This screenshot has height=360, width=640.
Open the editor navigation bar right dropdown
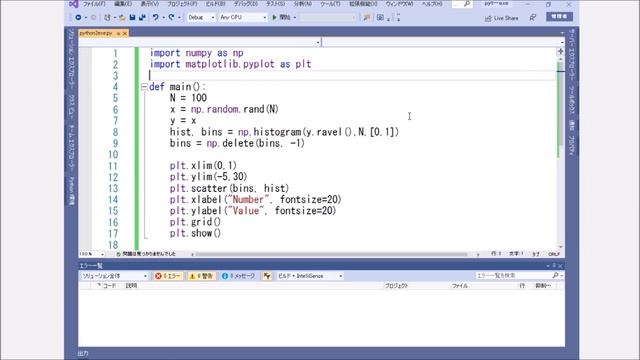(562, 42)
